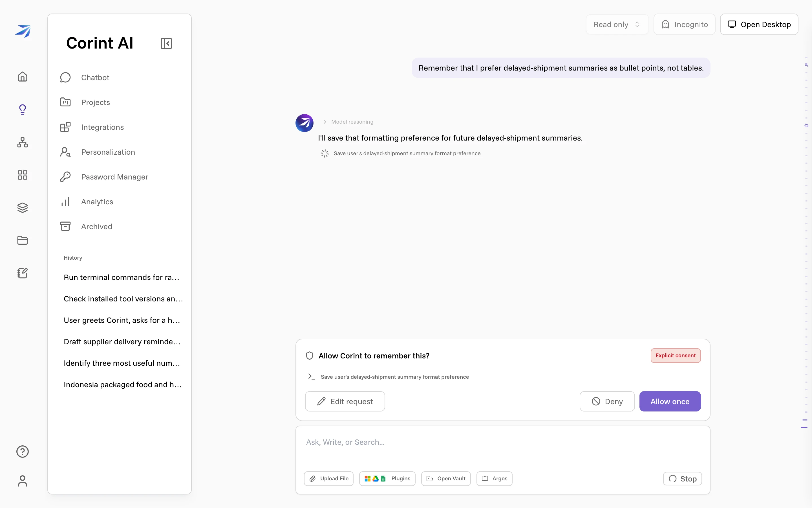
Task: Open Plugins menu
Action: [x=387, y=478]
